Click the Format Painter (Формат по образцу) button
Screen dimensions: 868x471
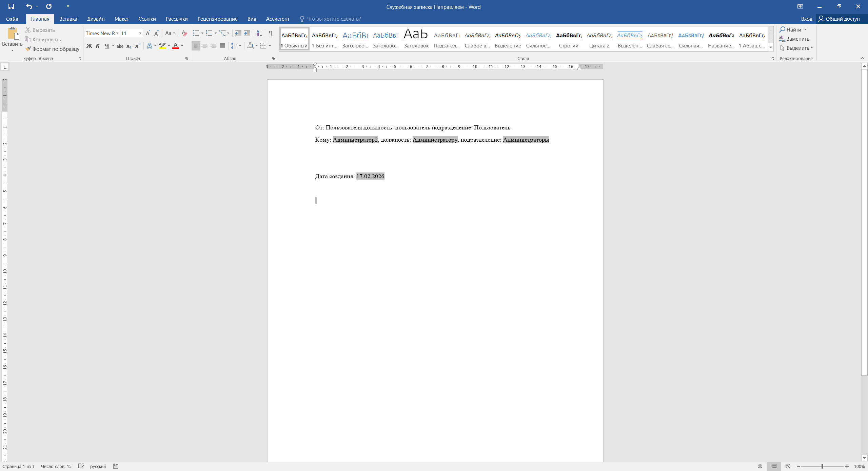coord(53,49)
